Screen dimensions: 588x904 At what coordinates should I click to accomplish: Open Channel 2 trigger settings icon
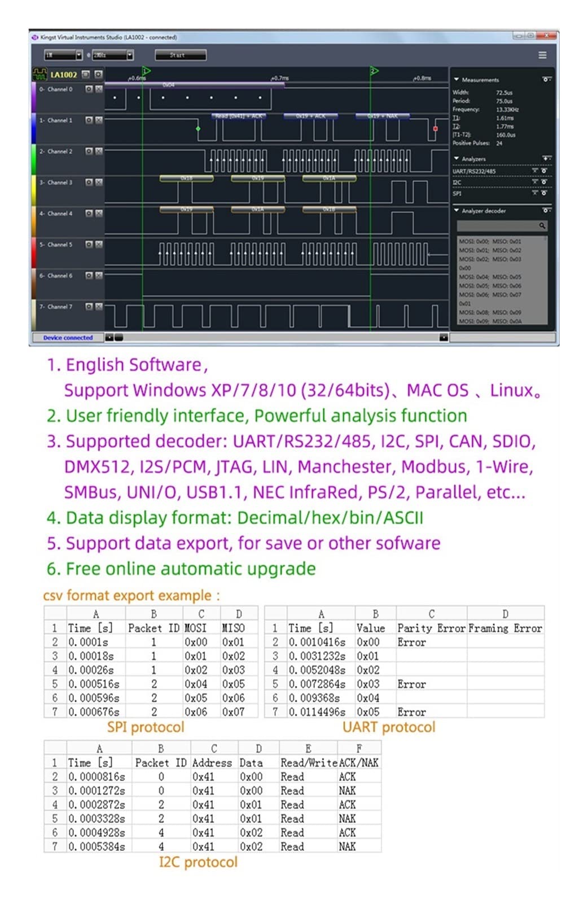click(x=89, y=151)
